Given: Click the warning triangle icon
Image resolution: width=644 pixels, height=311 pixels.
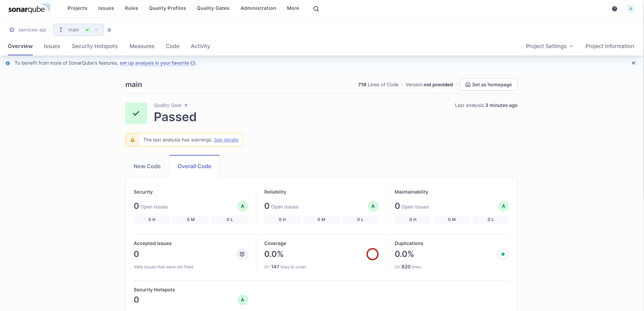Looking at the screenshot, I should pos(133,140).
